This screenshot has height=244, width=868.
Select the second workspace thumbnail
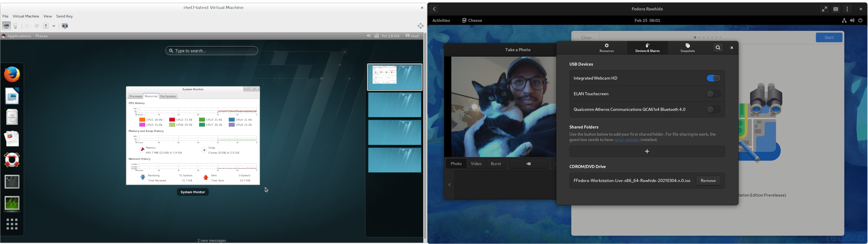point(394,105)
